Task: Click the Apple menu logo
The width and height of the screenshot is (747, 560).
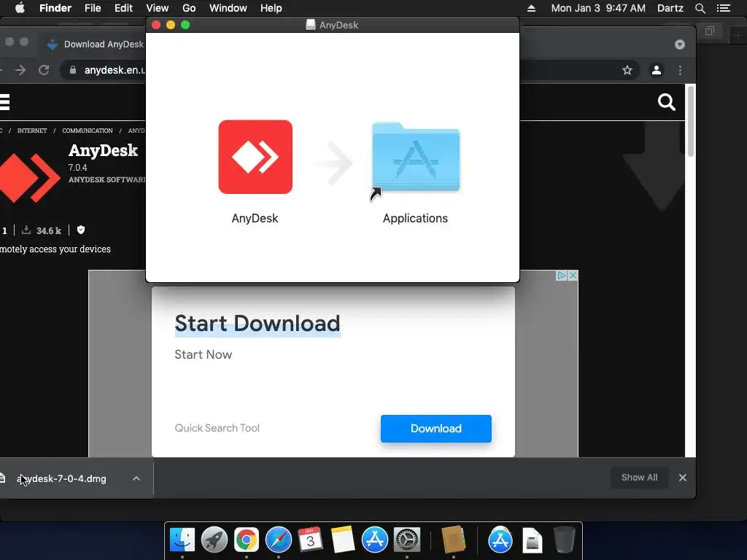Action: point(20,8)
